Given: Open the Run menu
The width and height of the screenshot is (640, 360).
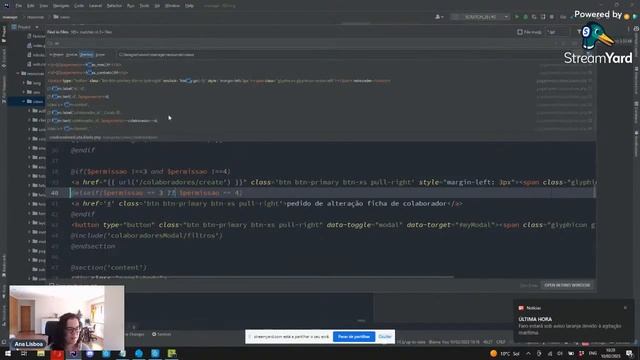Looking at the screenshot, I should pyautogui.click(x=131, y=6).
